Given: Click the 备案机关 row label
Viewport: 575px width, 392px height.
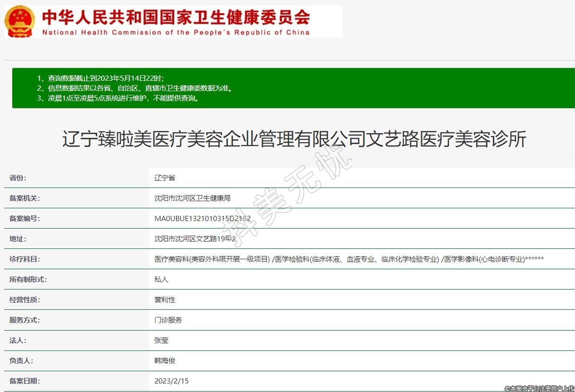Looking at the screenshot, I should tap(25, 198).
